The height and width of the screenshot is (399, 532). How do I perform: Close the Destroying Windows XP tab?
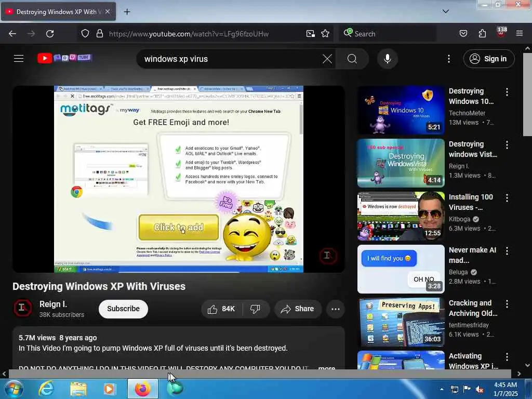coord(108,11)
